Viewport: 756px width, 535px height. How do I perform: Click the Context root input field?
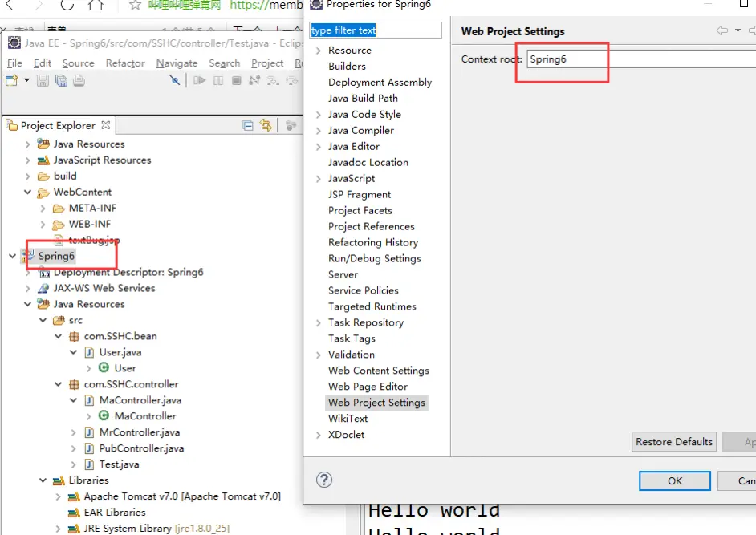click(641, 59)
